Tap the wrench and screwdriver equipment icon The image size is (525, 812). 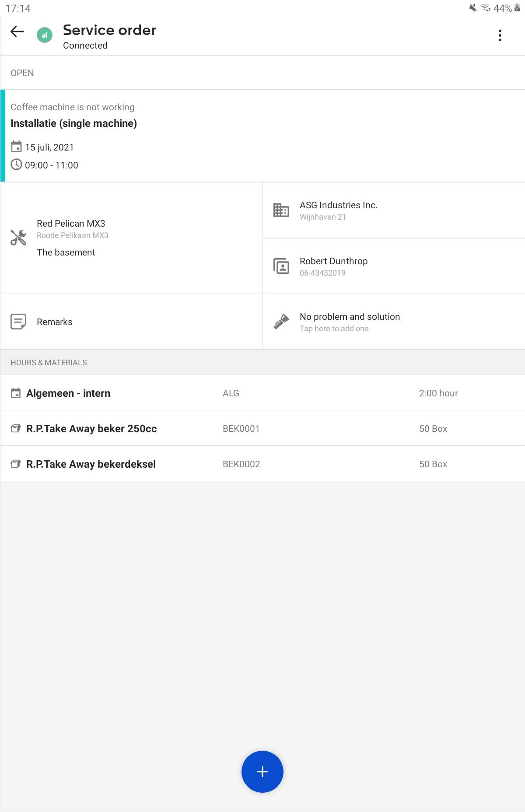(18, 238)
